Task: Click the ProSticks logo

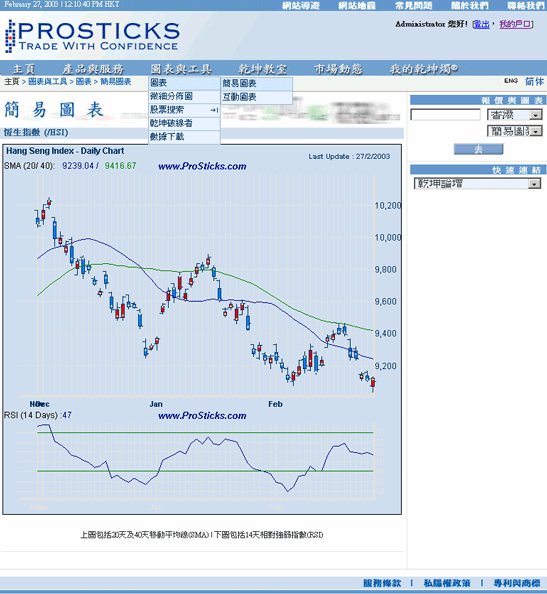Action: [x=92, y=36]
